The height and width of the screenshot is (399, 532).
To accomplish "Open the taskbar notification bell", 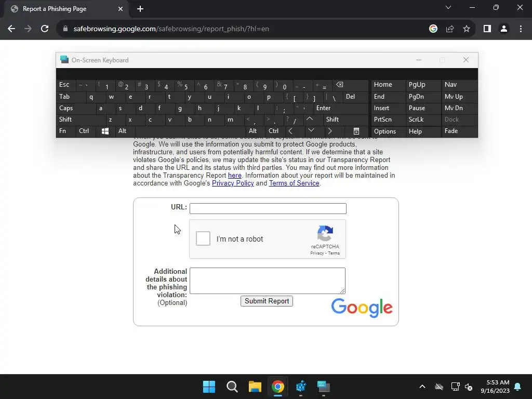I will coord(518,387).
